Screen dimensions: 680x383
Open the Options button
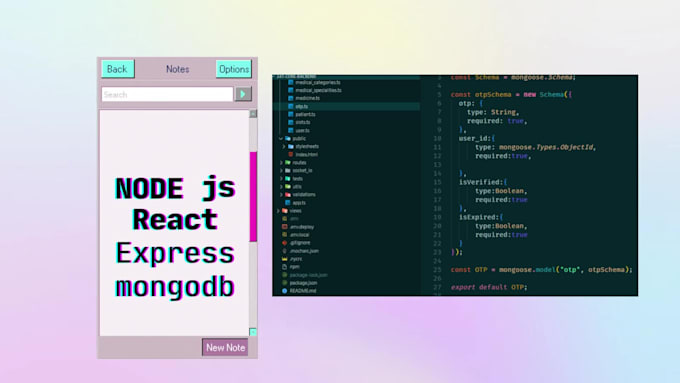click(234, 69)
